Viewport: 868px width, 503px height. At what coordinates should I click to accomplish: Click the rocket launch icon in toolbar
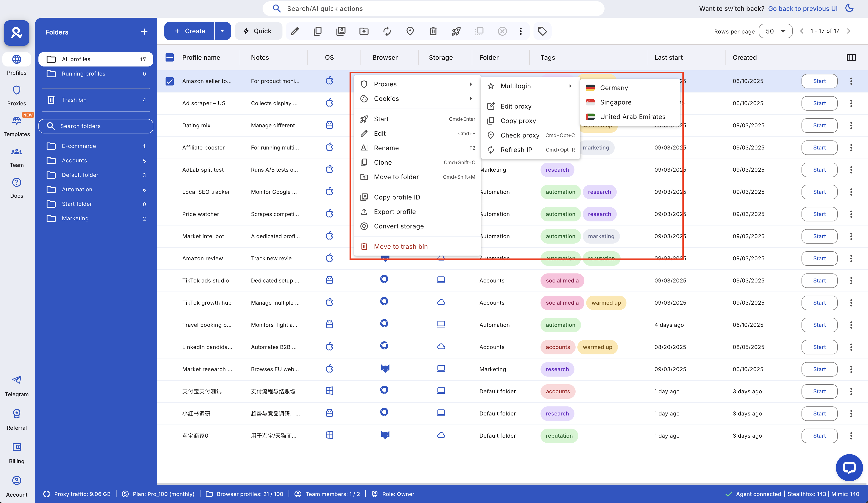pos(456,31)
